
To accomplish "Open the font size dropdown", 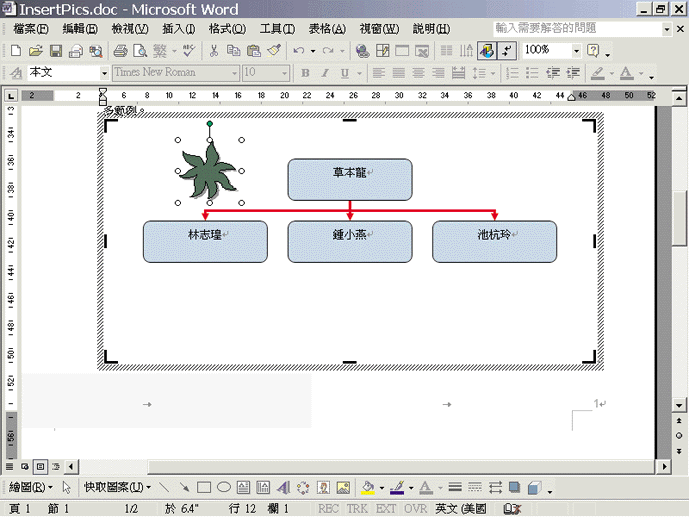I will tap(285, 73).
